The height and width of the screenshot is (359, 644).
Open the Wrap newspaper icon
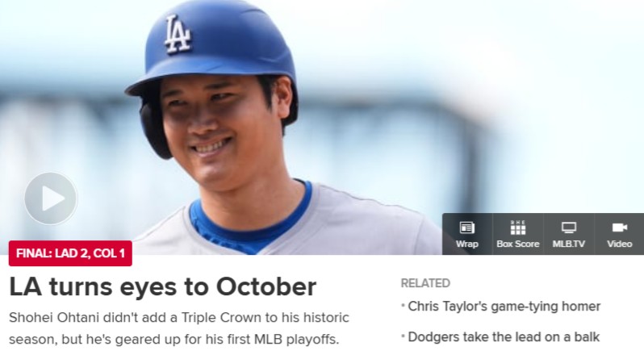467,228
